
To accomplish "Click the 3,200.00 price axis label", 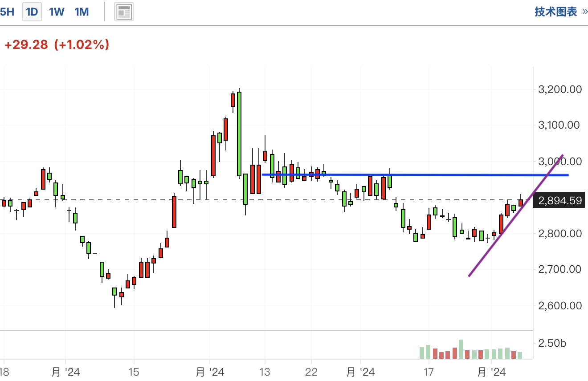I will pyautogui.click(x=559, y=89).
